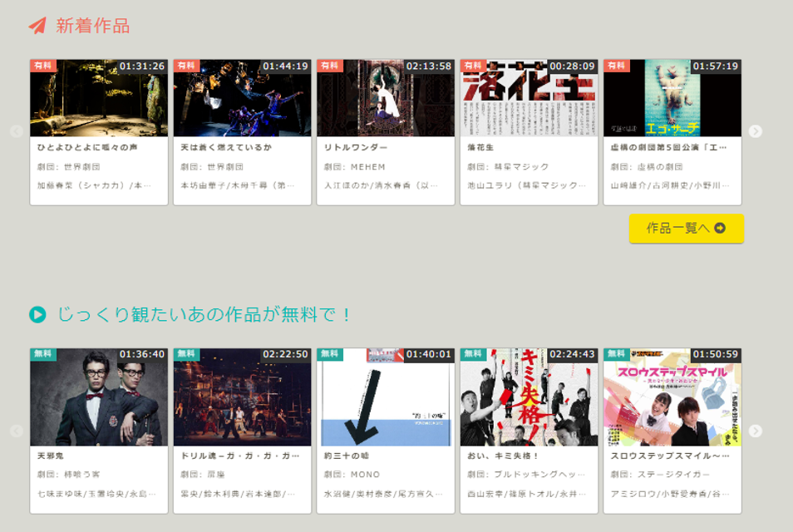793x532 pixels.
Task: Click 劇団: 柿喰う客 text
Action: pos(68,475)
